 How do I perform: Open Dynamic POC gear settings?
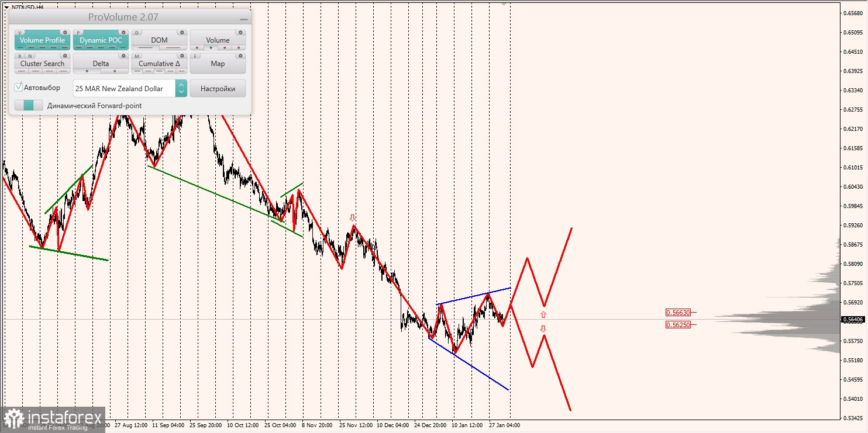pos(123,33)
